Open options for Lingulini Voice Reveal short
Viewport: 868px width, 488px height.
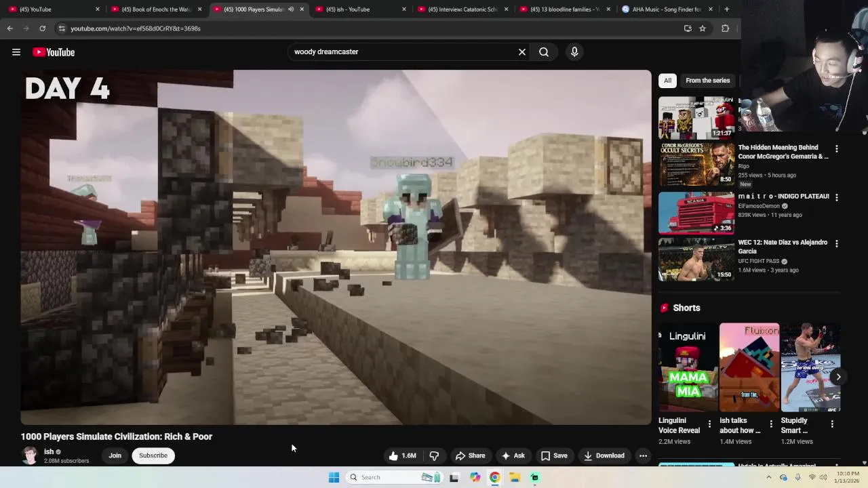pos(710,424)
